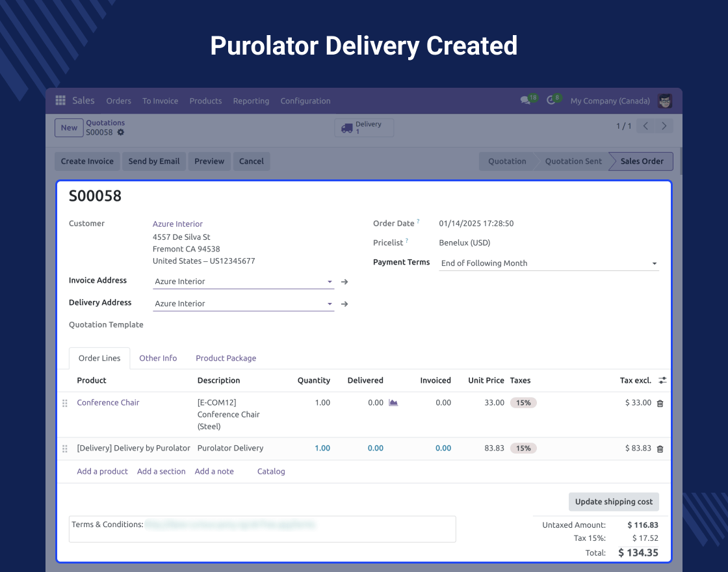Click the 33.00 unit price cell
This screenshot has width=728, height=572.
coord(494,402)
